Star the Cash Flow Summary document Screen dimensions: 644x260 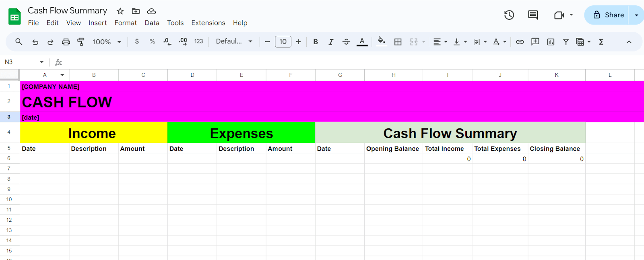pos(120,11)
